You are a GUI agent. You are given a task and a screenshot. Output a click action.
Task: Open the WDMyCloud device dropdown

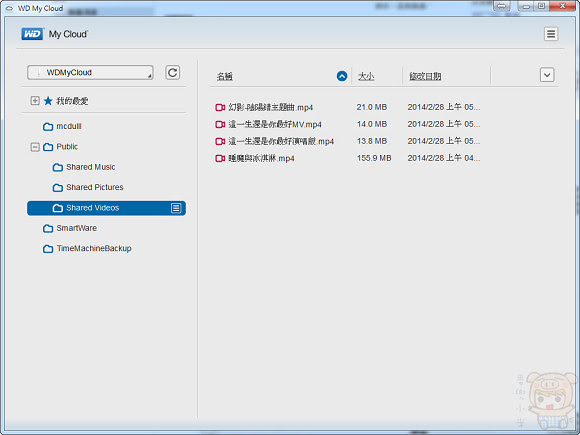pos(90,72)
